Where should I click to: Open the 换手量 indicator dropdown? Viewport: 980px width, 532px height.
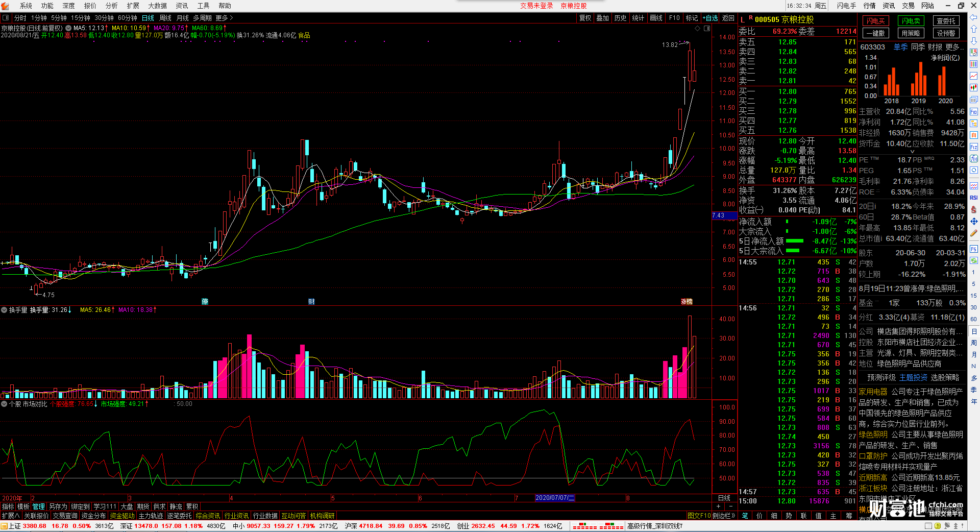4,310
